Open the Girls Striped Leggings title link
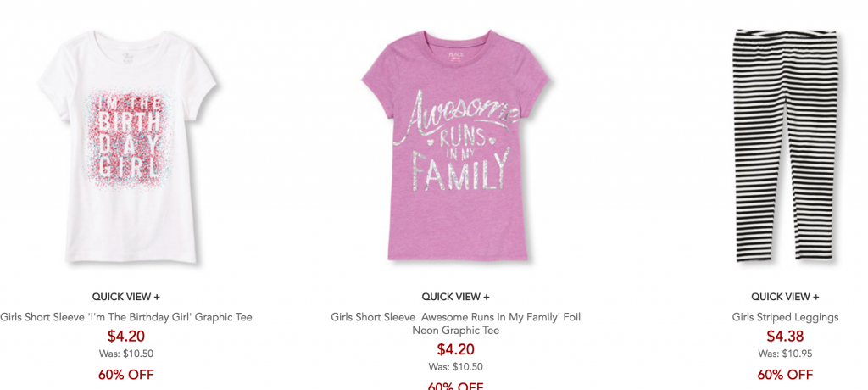This screenshot has width=868, height=390. (785, 317)
